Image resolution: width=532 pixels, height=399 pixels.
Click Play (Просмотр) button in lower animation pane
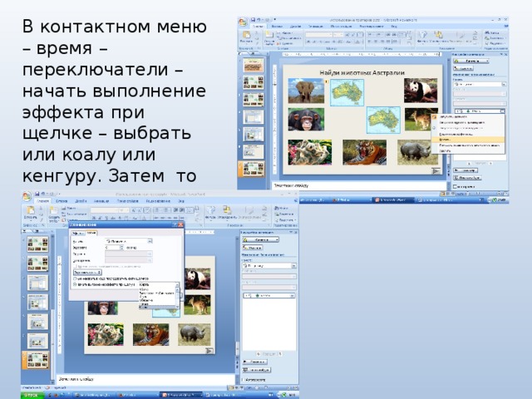[255, 362]
